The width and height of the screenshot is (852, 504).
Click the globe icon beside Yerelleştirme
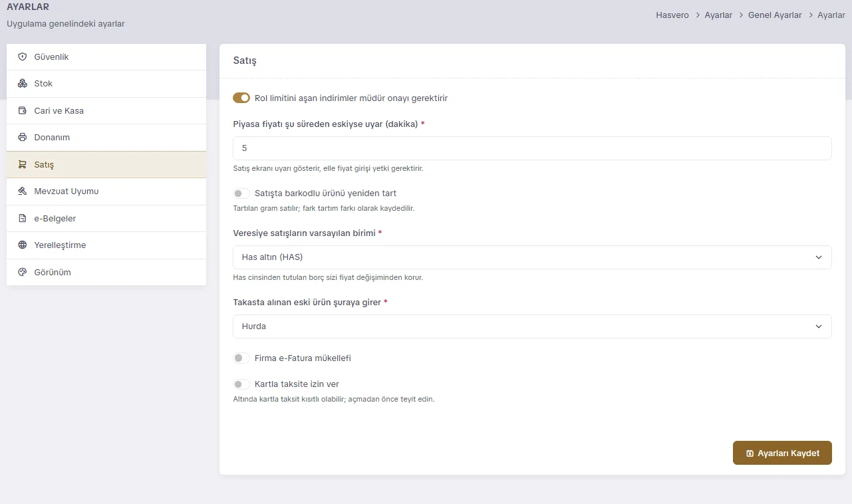coord(22,245)
